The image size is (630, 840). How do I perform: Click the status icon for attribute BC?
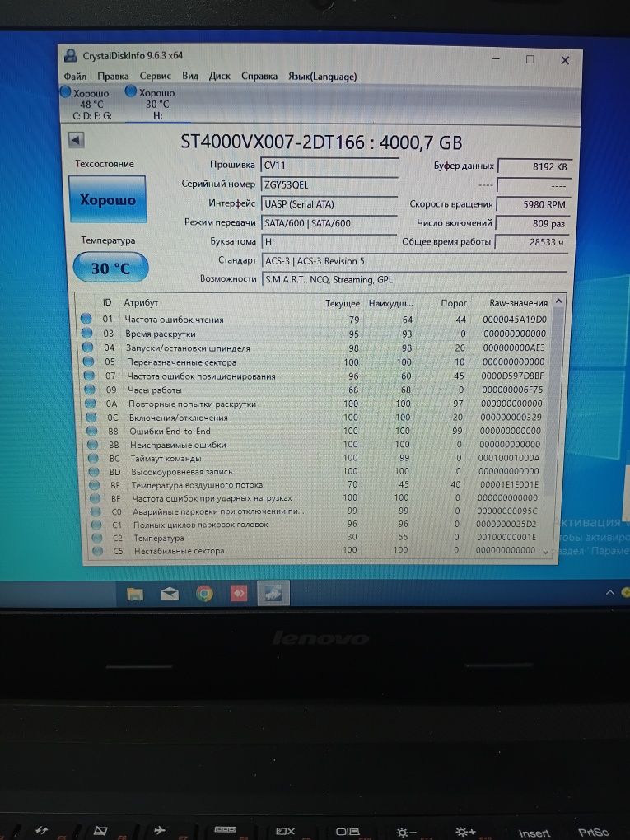pos(94,458)
